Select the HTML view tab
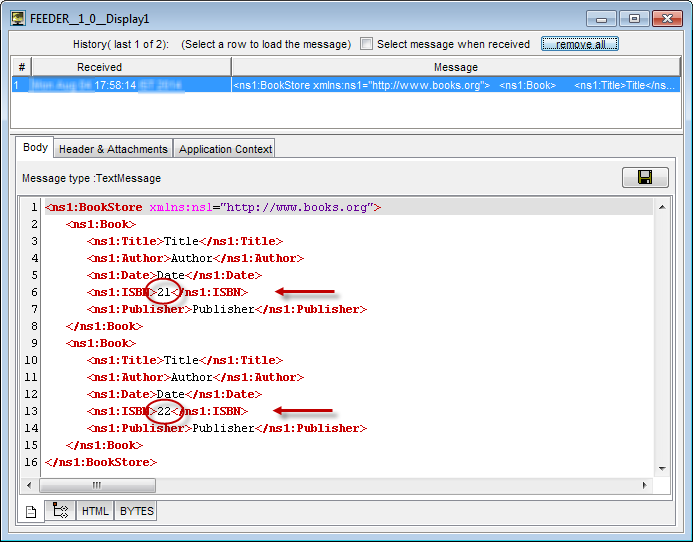The image size is (693, 542). pyautogui.click(x=95, y=511)
